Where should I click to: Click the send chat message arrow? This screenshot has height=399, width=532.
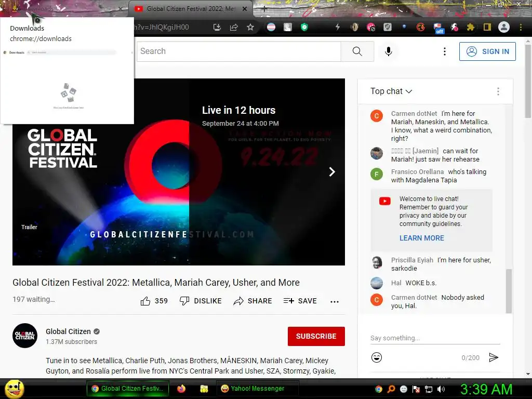494,357
